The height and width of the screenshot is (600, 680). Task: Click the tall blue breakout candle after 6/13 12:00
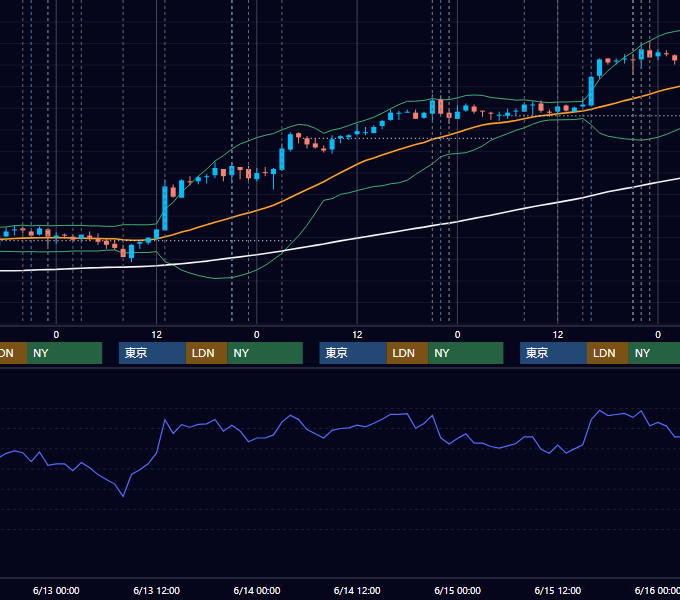click(x=165, y=208)
